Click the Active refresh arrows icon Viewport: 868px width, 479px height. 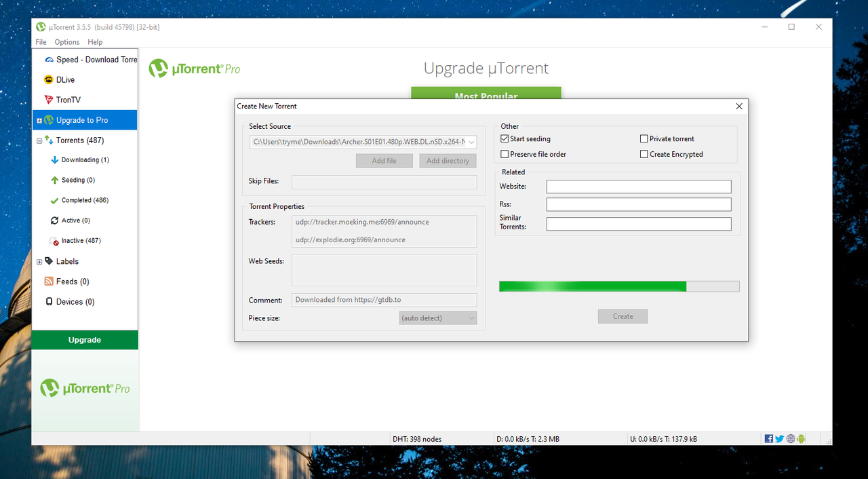coord(55,221)
